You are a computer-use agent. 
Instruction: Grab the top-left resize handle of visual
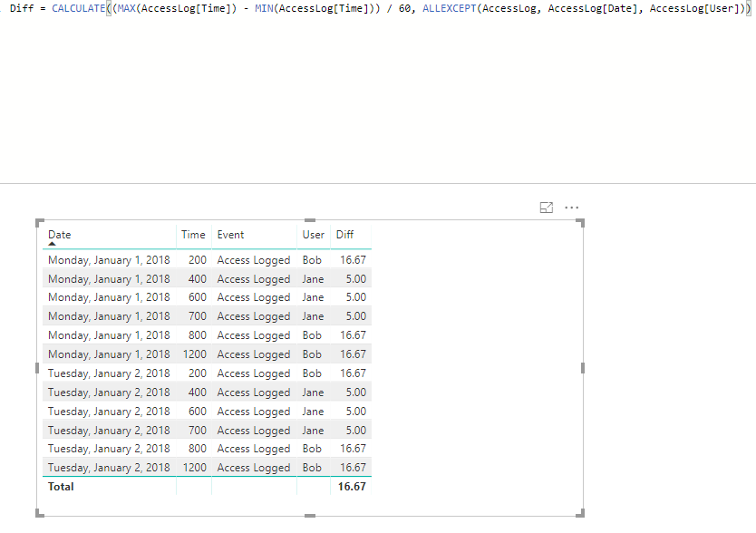coord(40,223)
